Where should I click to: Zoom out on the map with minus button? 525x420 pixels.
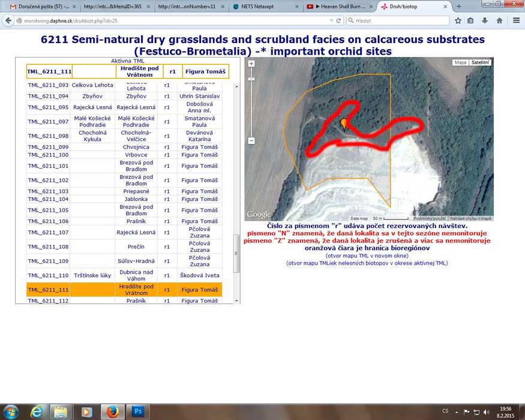[x=251, y=140]
